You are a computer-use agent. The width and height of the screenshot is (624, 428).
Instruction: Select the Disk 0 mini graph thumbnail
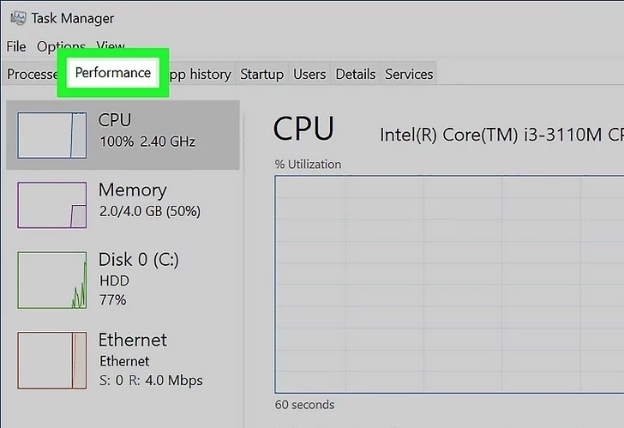tap(53, 279)
